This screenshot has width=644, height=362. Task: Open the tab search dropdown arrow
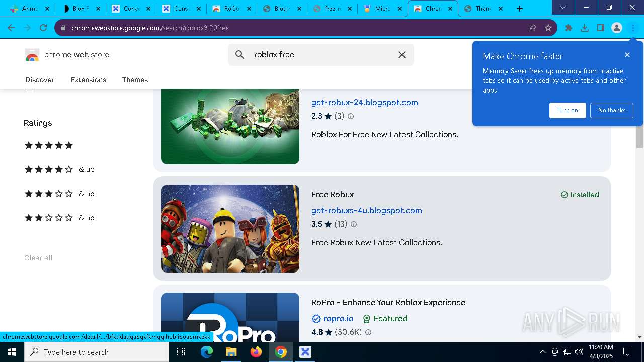coord(563,8)
